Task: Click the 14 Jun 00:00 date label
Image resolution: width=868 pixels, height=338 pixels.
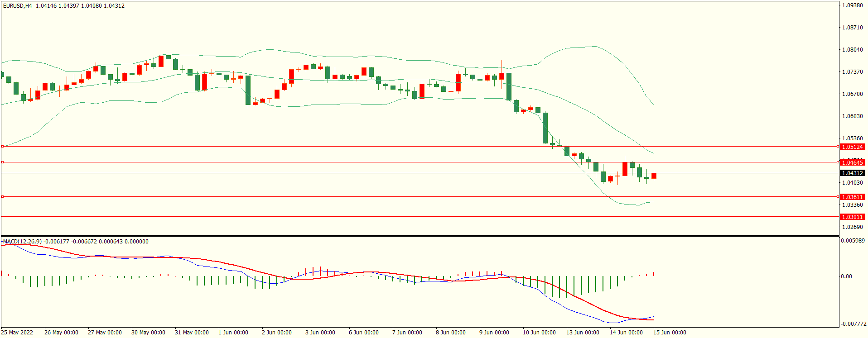Action: pos(626,333)
